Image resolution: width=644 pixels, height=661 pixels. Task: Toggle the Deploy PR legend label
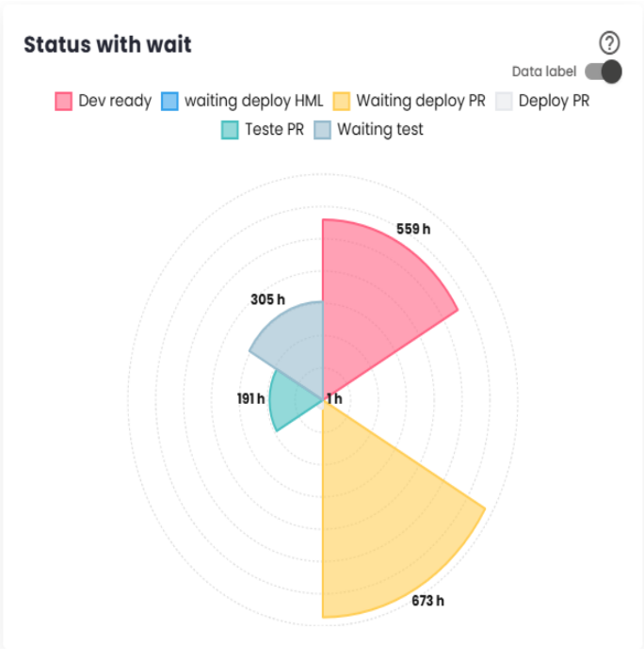click(554, 101)
